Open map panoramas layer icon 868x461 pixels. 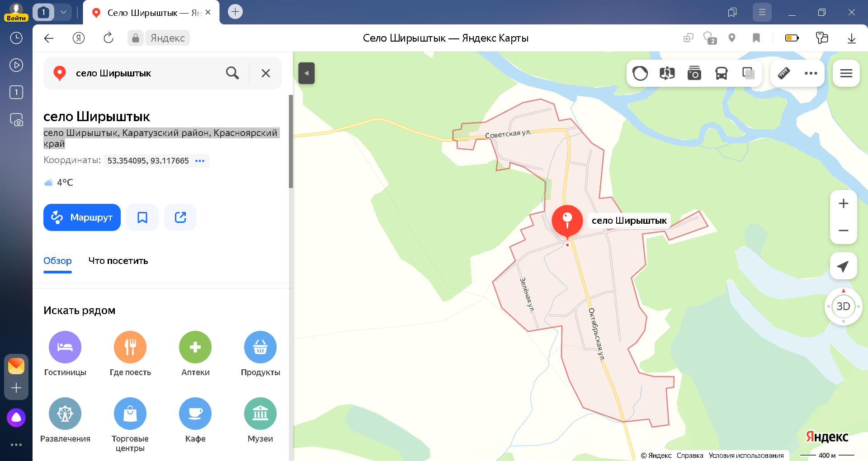click(667, 73)
